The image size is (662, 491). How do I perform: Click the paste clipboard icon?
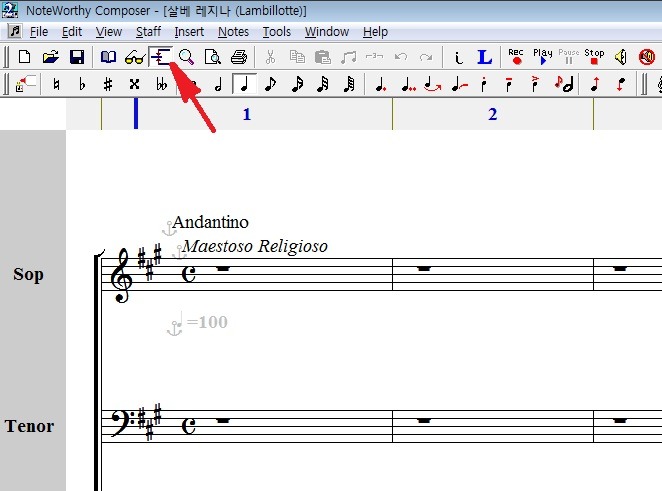[323, 57]
